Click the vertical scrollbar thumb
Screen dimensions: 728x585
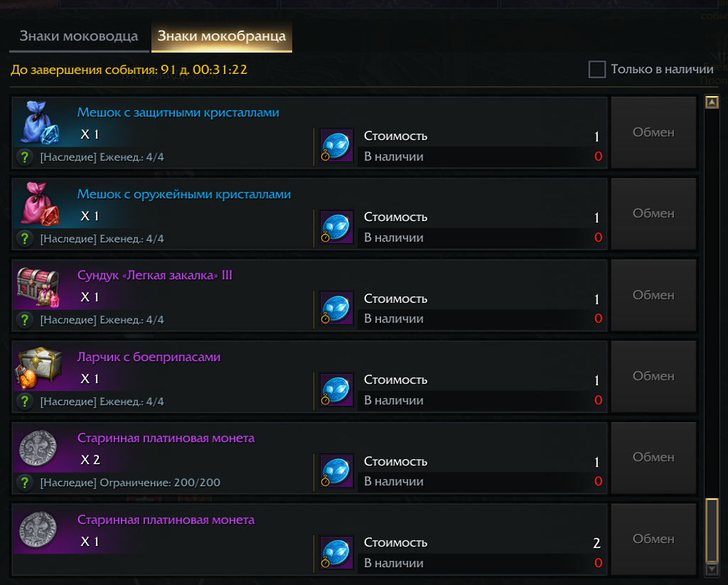(710, 530)
